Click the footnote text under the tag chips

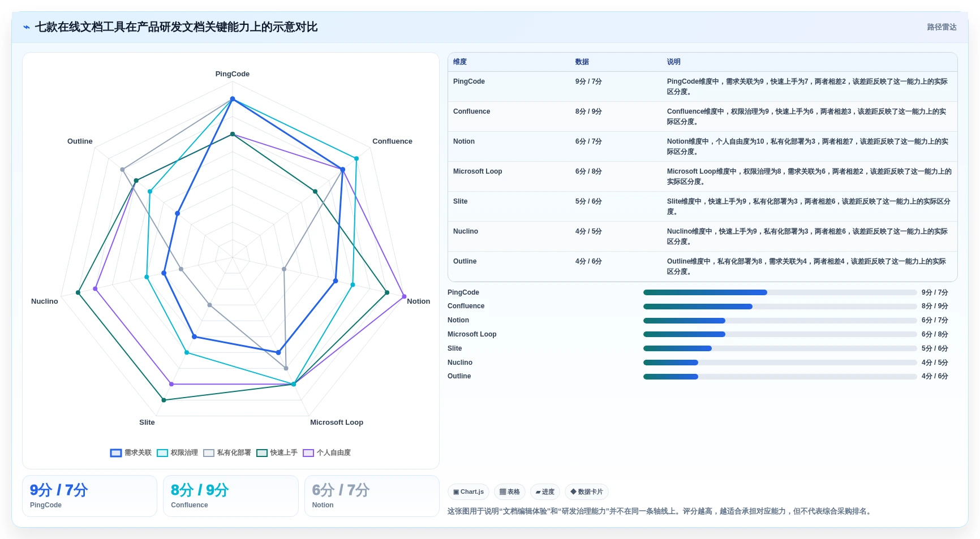click(x=660, y=511)
